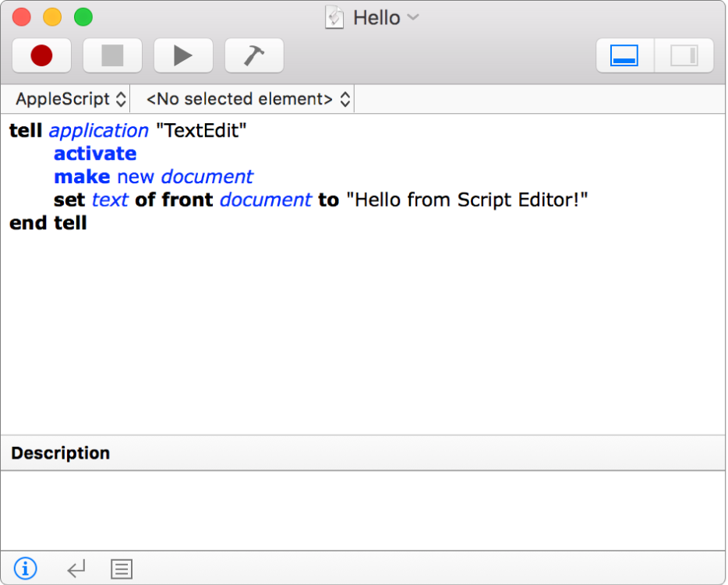
Task: Open the AppleScript language dropdown
Action: (x=70, y=99)
